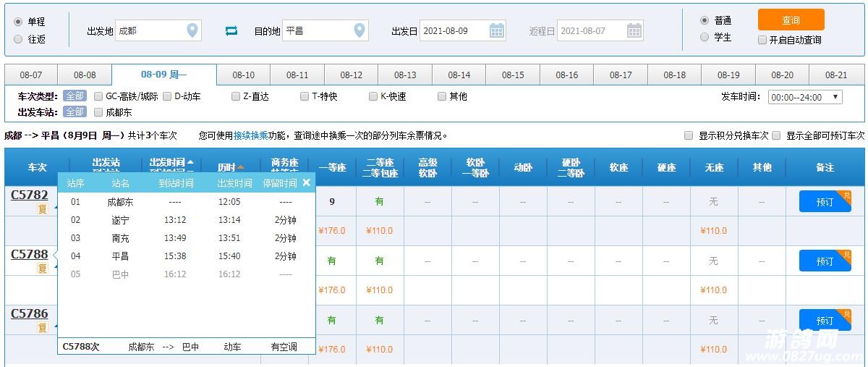
Task: Click the swap departure and destination arrows icon
Action: 231,30
